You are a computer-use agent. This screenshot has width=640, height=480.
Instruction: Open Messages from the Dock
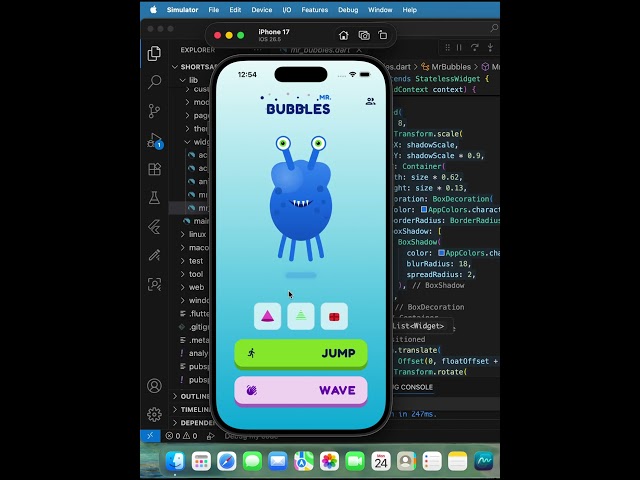252,462
